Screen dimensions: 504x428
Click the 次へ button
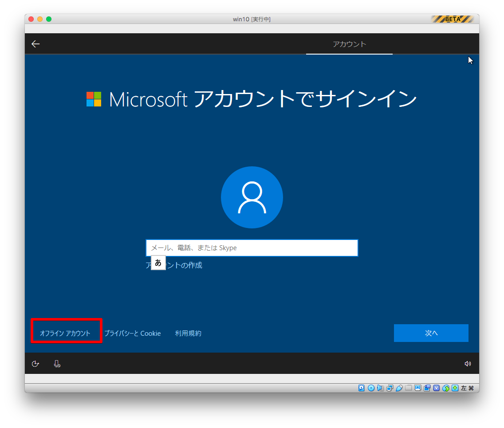pyautogui.click(x=431, y=333)
